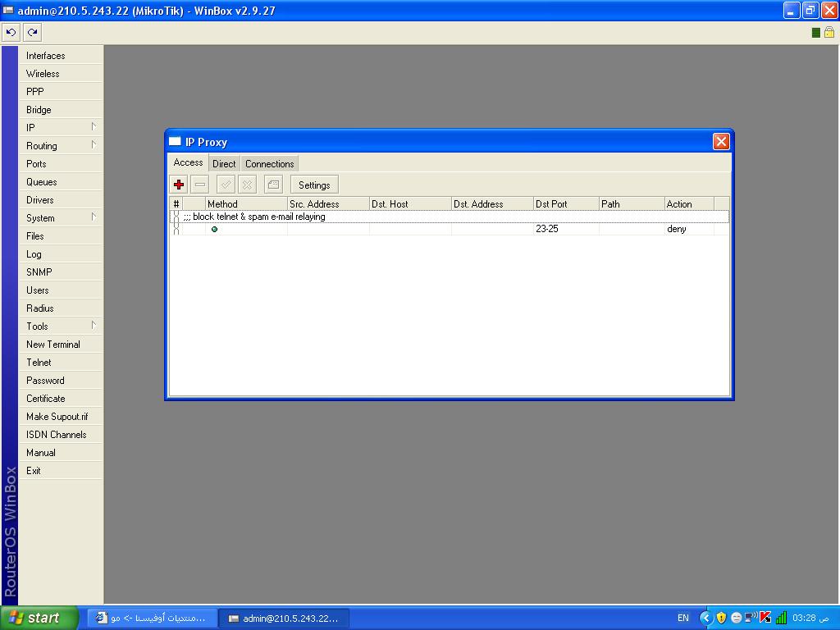Open the Log menu item
840x630 pixels.
61,254
